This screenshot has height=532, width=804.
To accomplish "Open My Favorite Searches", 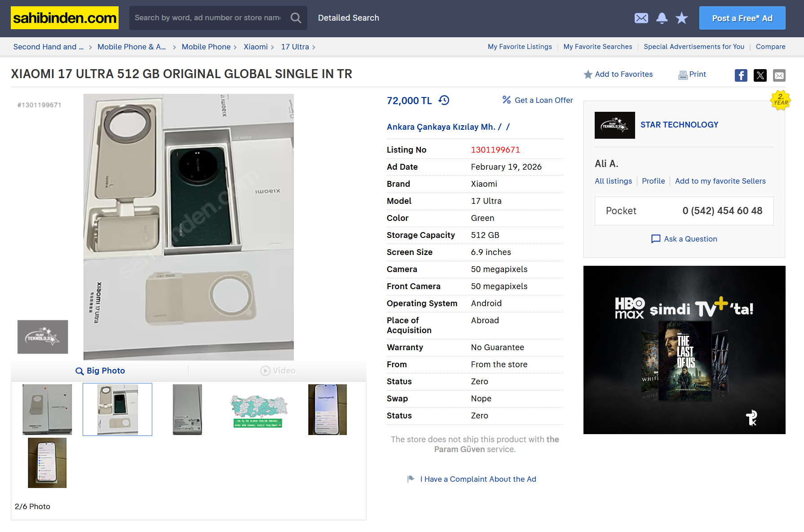I will [x=597, y=47].
